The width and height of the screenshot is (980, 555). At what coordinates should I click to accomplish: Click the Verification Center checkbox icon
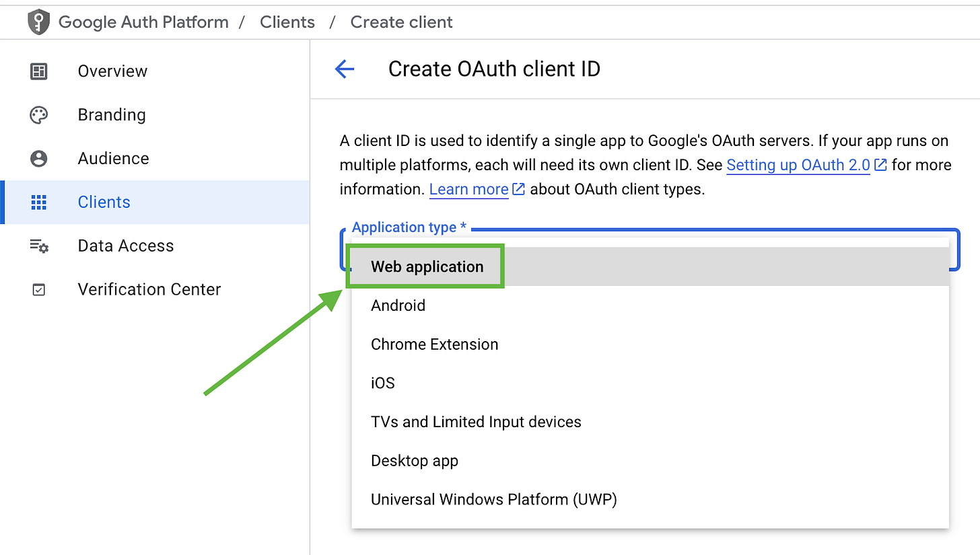point(39,290)
